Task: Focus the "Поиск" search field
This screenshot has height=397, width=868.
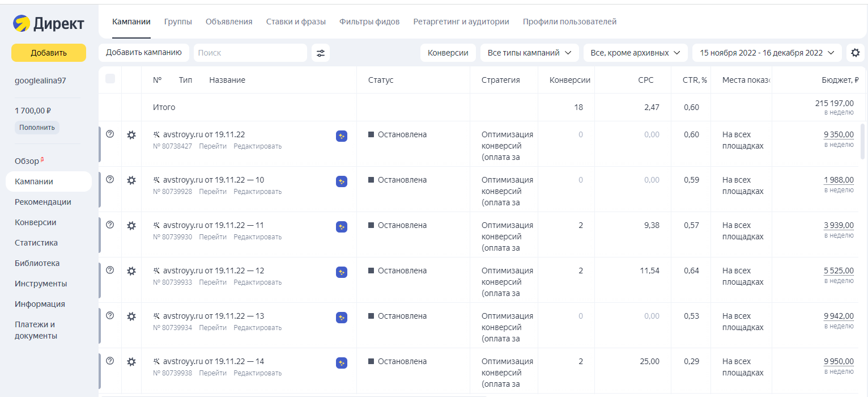Action: [x=250, y=53]
